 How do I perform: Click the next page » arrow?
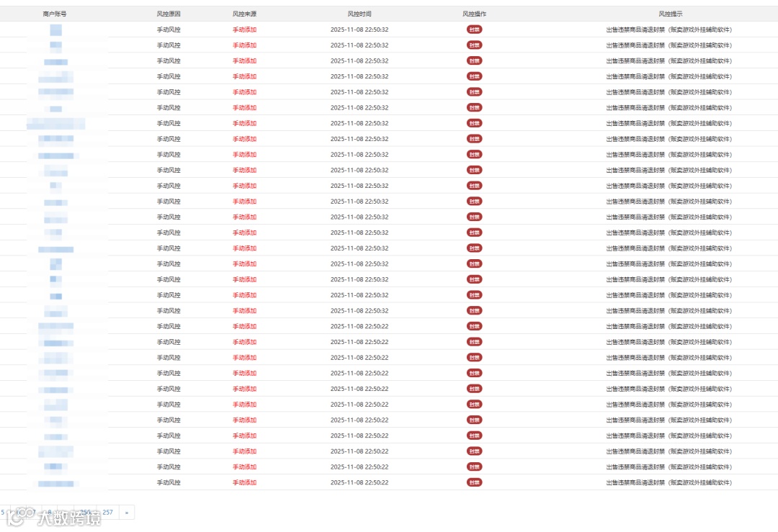click(x=127, y=512)
